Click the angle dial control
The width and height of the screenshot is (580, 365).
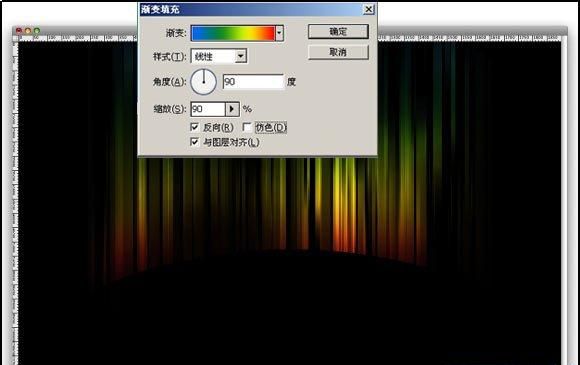pos(203,82)
